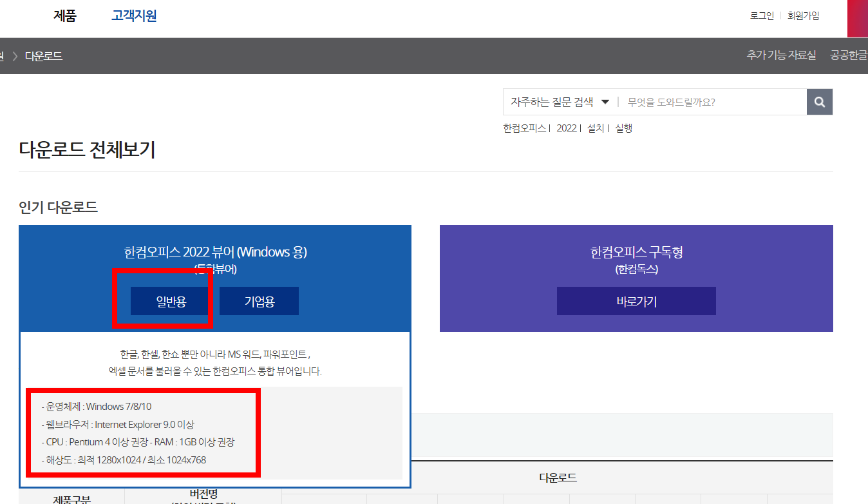The image size is (868, 504).
Task: Click the 회원가입 link
Action: 803,15
